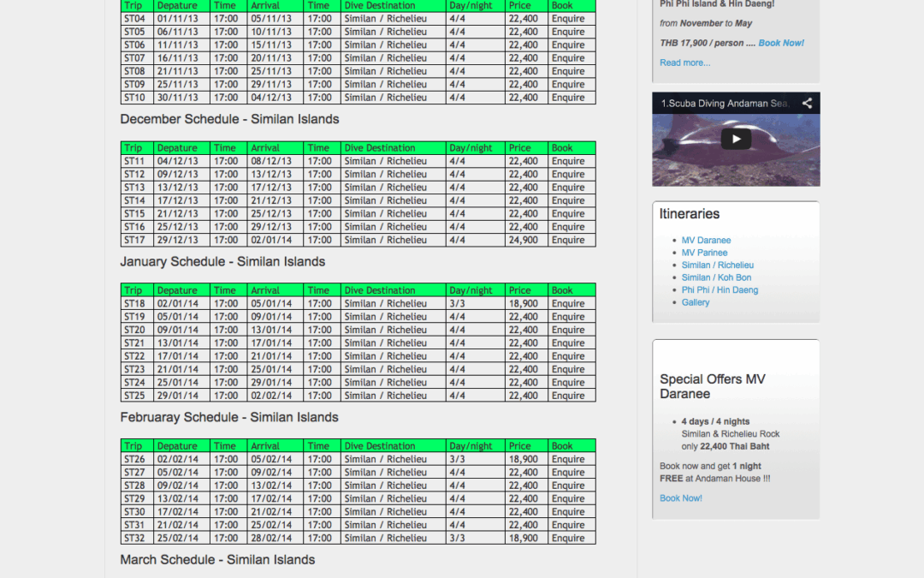Open the Phi Phi / Hin Daeng itinerary
Image resolution: width=924 pixels, height=578 pixels.
coord(720,289)
